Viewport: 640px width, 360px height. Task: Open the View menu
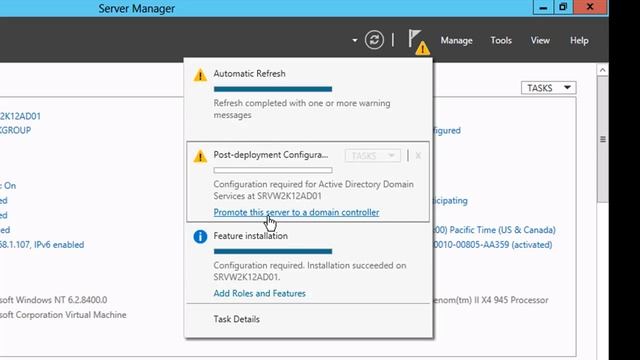540,40
